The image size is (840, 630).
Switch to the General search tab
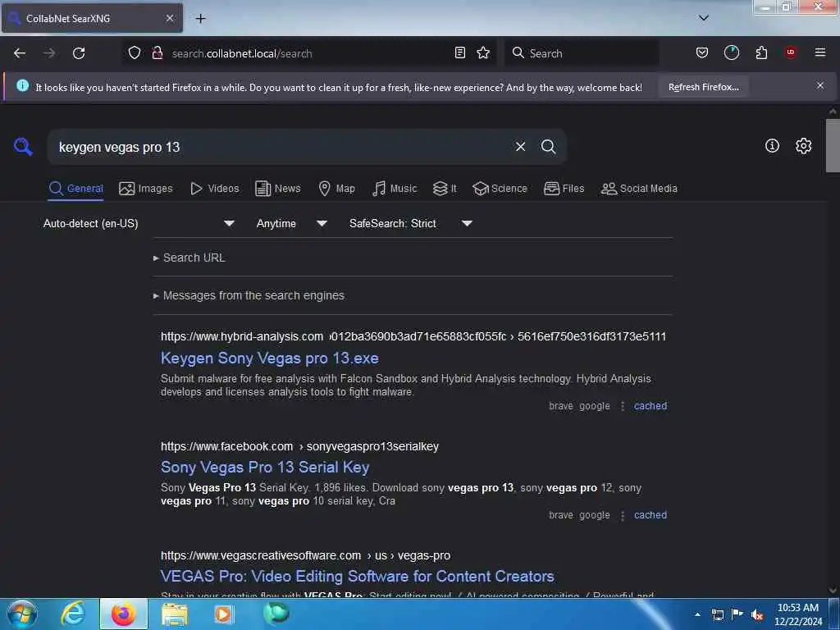(75, 189)
